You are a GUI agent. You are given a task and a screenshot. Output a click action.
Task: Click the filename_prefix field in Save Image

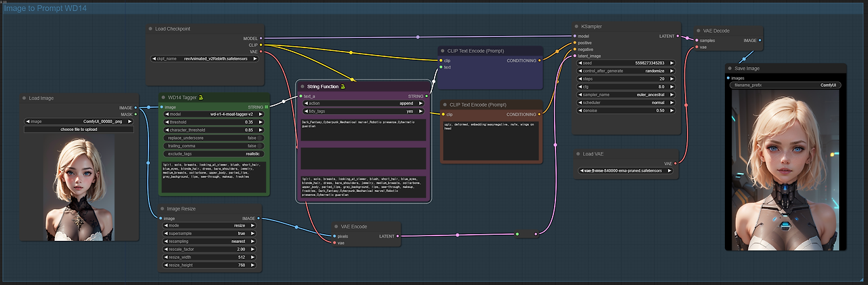click(x=785, y=85)
